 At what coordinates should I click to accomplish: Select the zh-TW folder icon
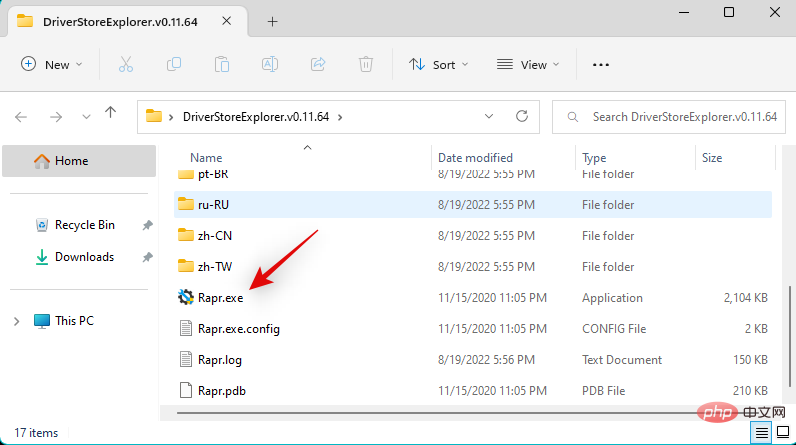(x=186, y=266)
